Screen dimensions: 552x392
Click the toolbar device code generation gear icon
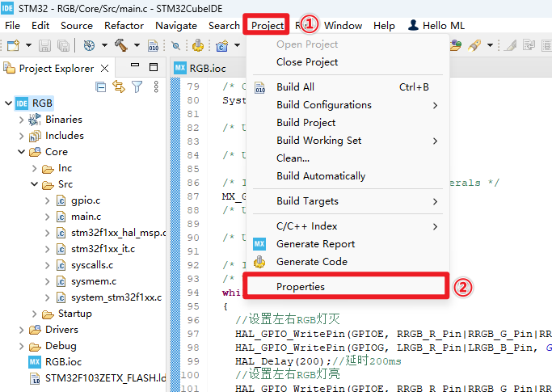[198, 45]
